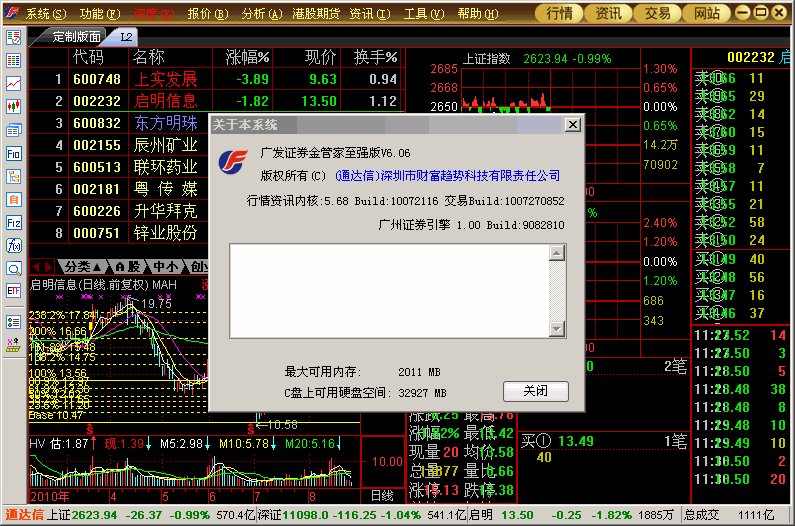Click the stacked windows icon in the sidebar
The height and width of the screenshot is (526, 795).
click(x=14, y=130)
